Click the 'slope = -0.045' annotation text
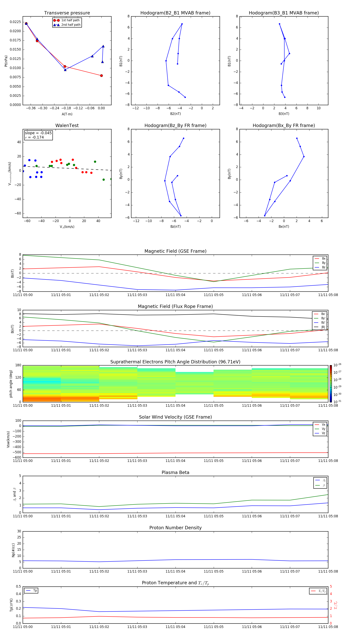The height and width of the screenshot is (644, 351). tap(38, 133)
